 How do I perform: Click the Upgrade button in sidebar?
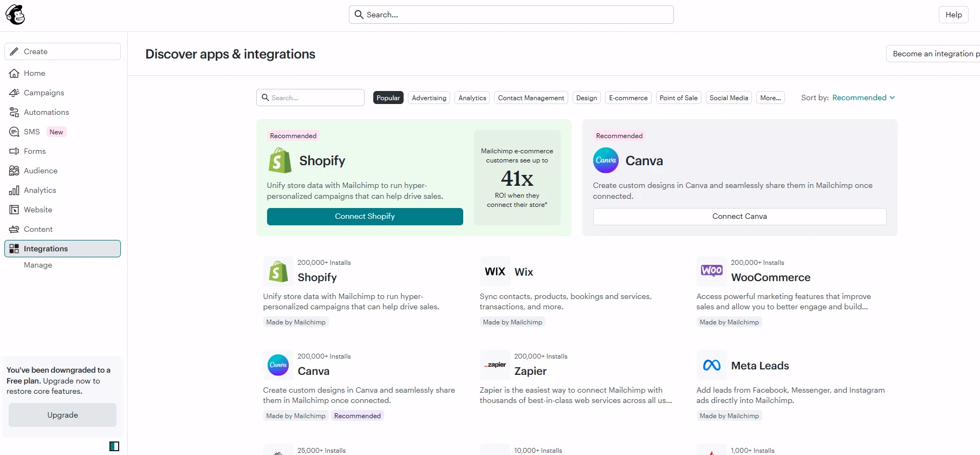(62, 415)
